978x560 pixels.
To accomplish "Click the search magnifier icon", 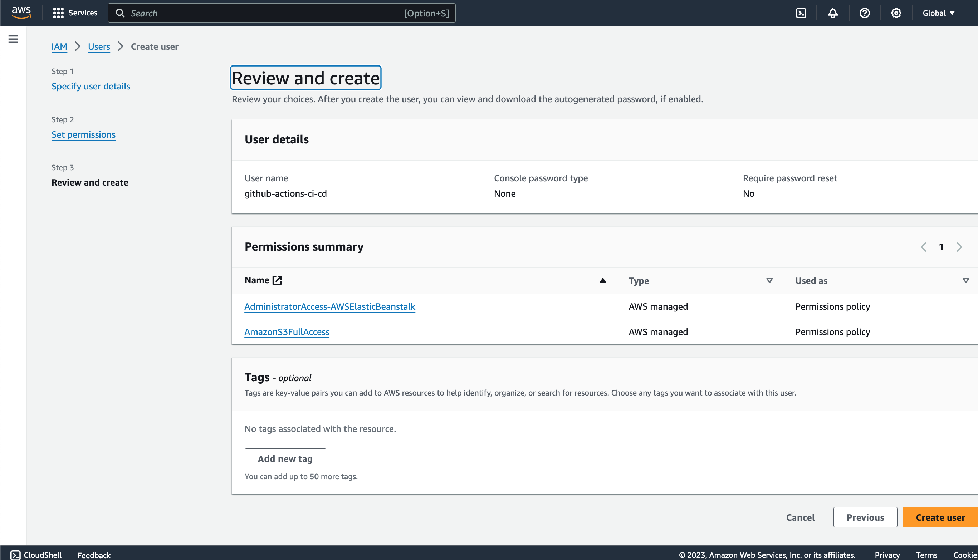I will pyautogui.click(x=120, y=13).
